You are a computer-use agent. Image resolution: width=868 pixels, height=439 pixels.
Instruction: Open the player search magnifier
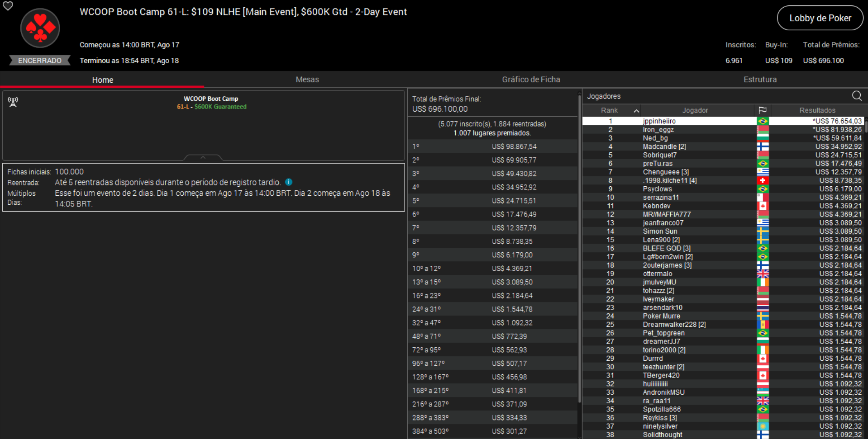pos(857,96)
